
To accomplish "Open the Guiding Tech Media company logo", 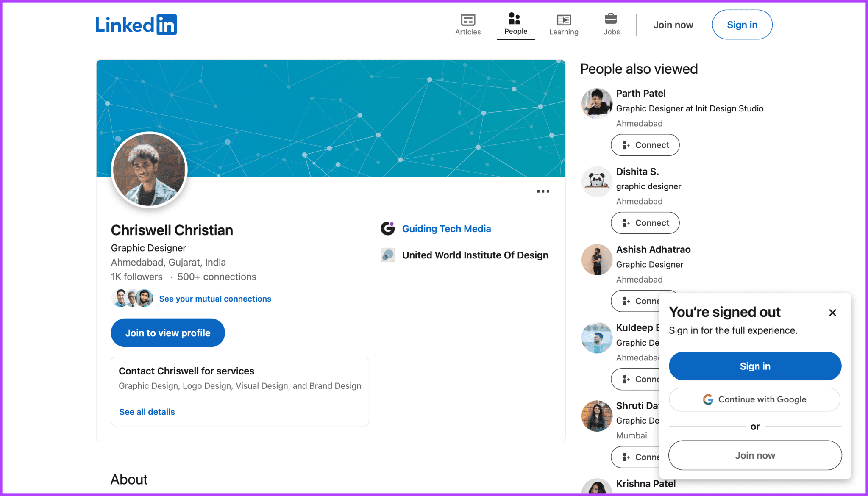I will [387, 228].
